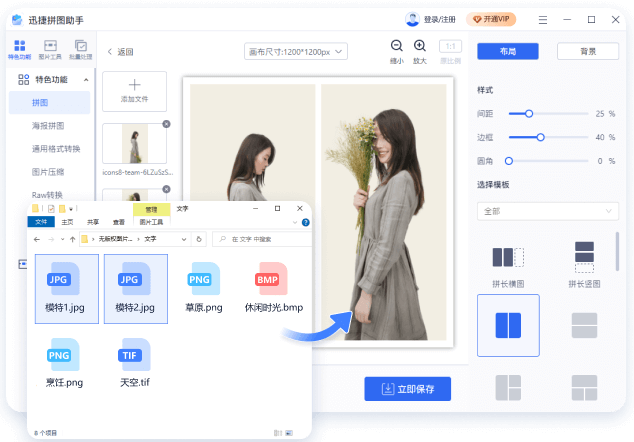Viewport: 634px width, 442px height.
Task: Click the 1:1 original ratio button
Action: (x=450, y=47)
